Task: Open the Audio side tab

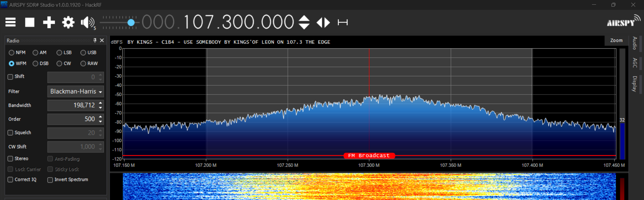Action: click(635, 43)
